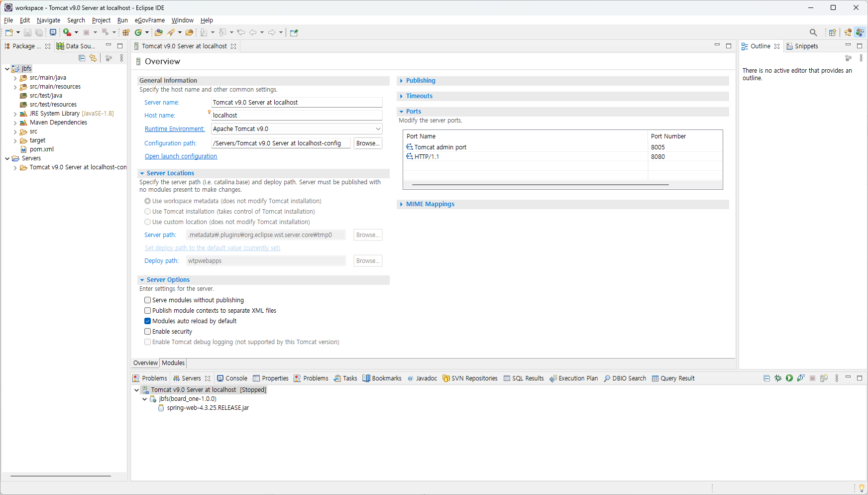Image resolution: width=868 pixels, height=495 pixels.
Task: Click the Last Edit Location arrow icon
Action: [241, 32]
